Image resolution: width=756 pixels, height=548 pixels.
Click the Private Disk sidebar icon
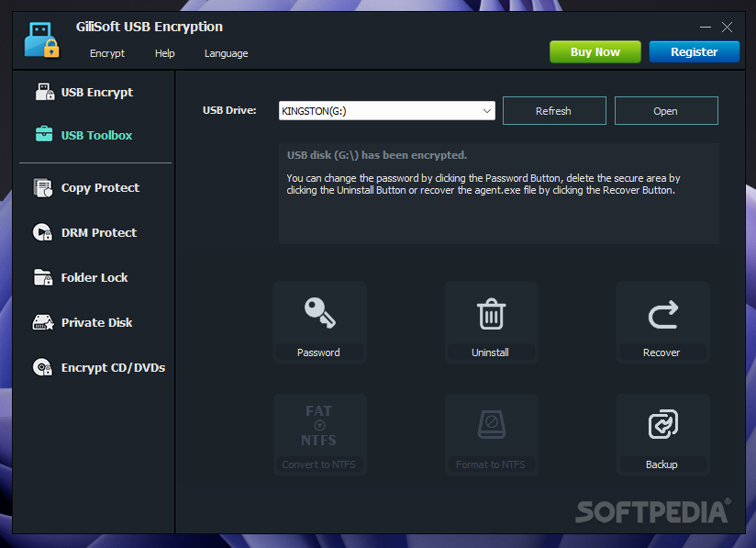coord(43,322)
